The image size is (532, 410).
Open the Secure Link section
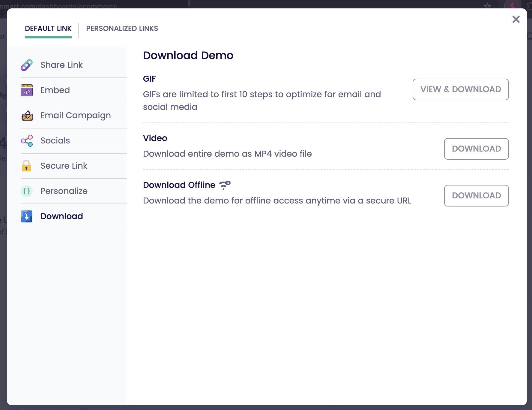[x=74, y=166]
